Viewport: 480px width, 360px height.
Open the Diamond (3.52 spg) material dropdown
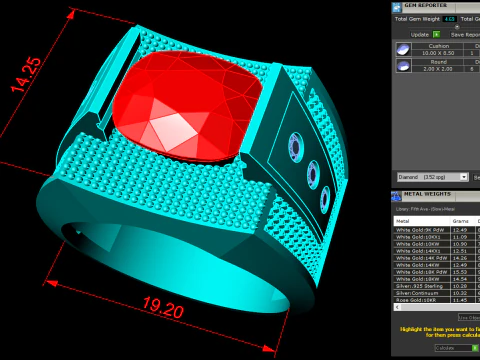432,177
